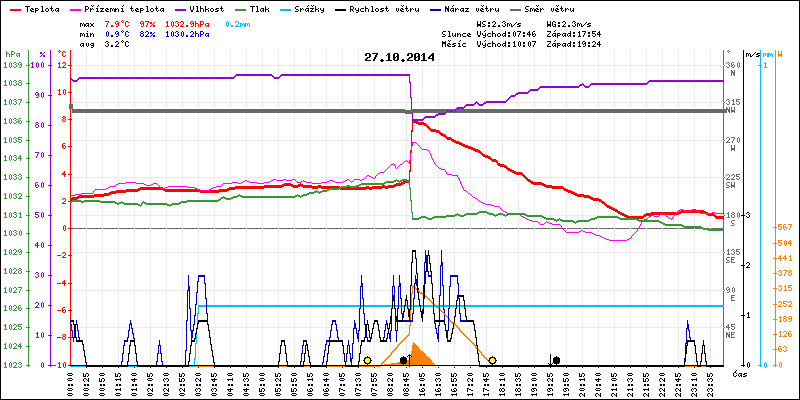Screen dimensions: 800x400
Task: Click the 135 SE wind direction label
Action: tap(733, 256)
